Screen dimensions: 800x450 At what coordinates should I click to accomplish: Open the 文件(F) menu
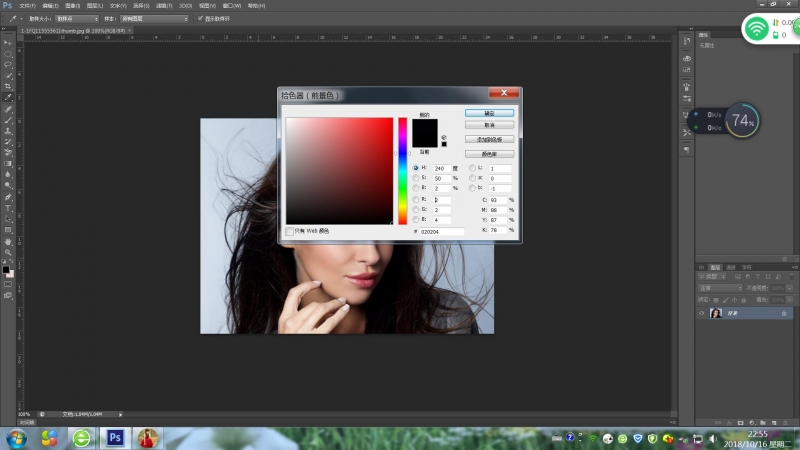click(x=27, y=5)
